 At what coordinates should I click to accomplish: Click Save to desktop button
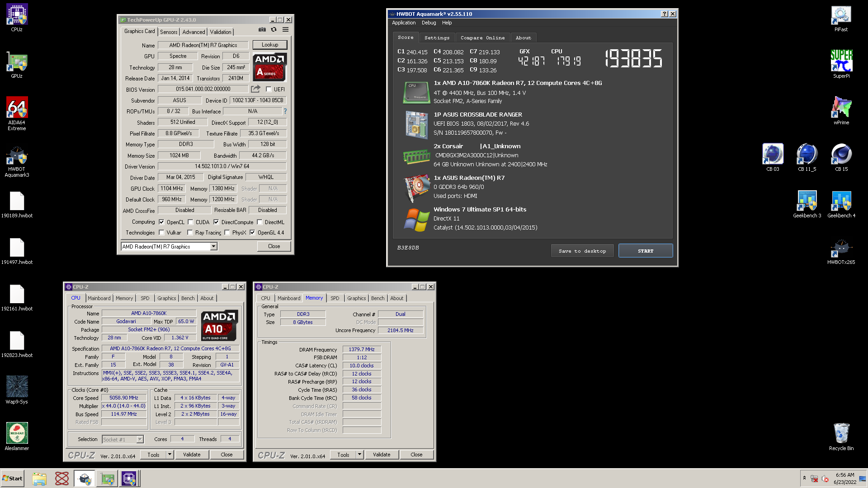[x=582, y=251]
